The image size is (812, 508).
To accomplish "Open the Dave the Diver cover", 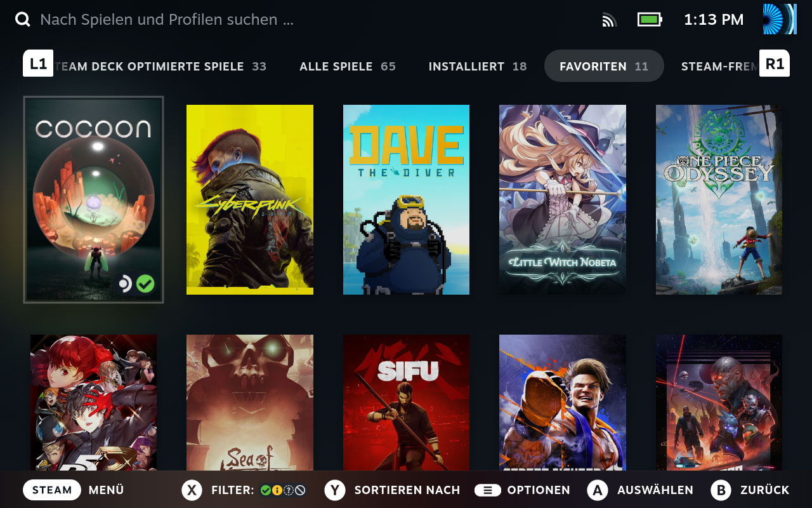I will [x=406, y=199].
